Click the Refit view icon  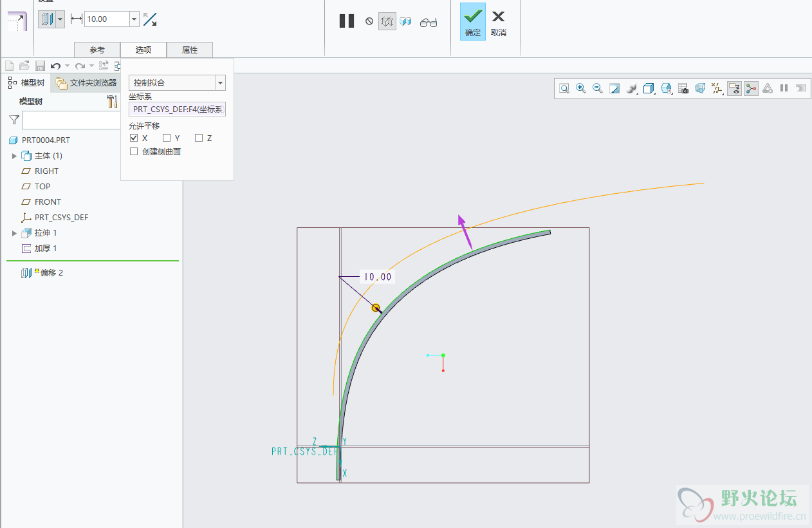click(564, 88)
